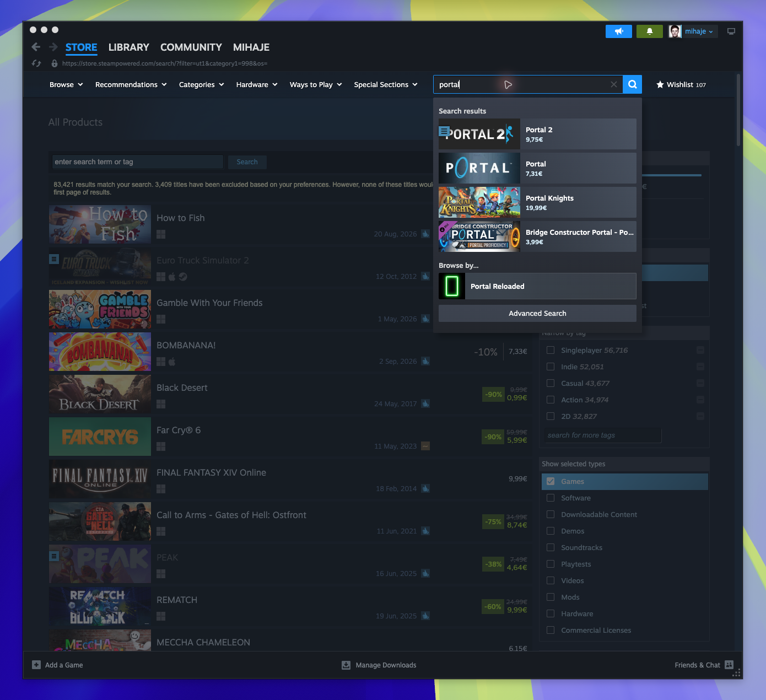Click Manage Downloads icon
Screen dimensions: 766x700
coord(346,665)
